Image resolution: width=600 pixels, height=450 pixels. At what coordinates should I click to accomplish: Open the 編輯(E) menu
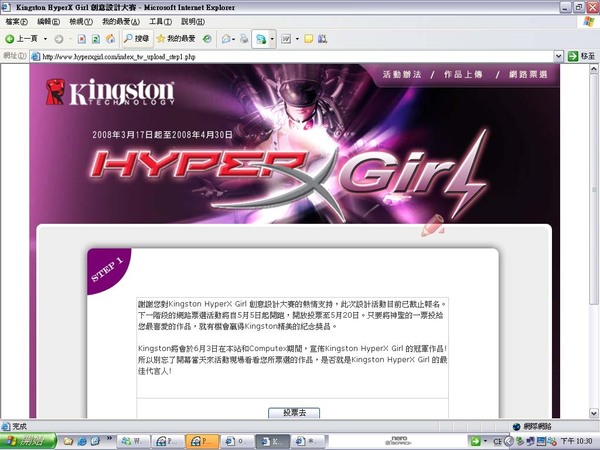pyautogui.click(x=48, y=22)
